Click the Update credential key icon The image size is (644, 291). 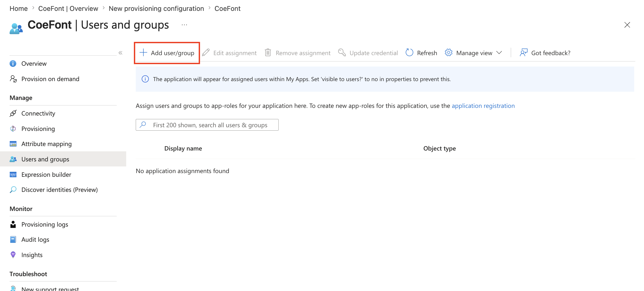(342, 52)
